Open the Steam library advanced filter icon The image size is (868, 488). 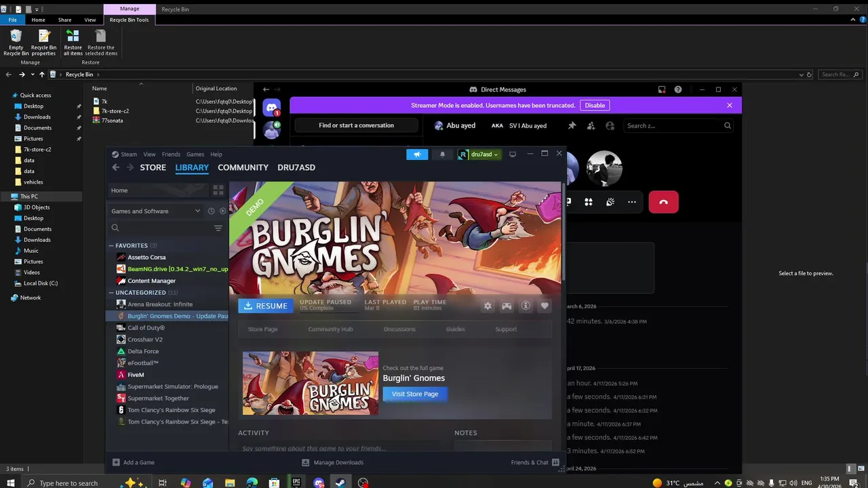[218, 228]
